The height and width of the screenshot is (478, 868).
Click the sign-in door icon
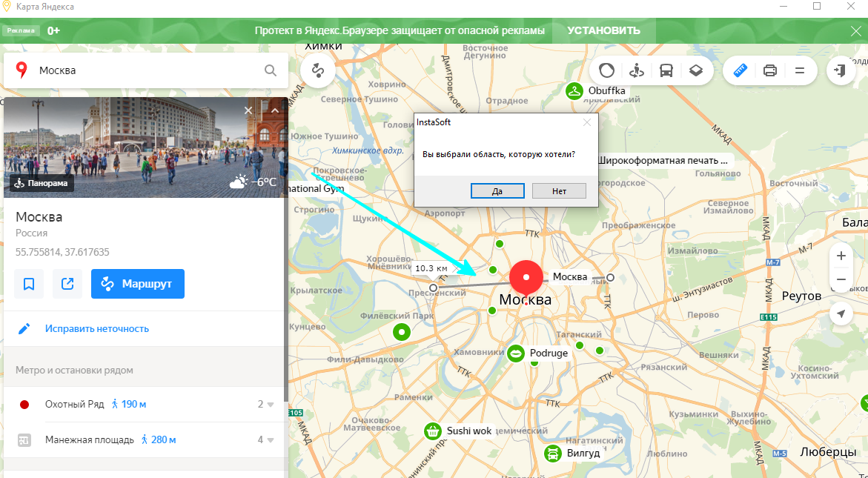point(841,70)
